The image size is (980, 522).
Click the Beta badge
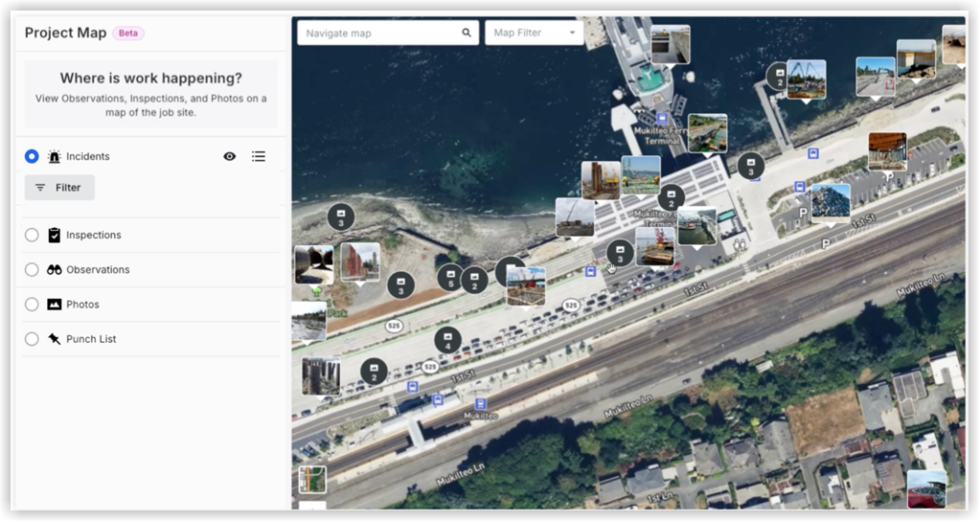click(128, 34)
